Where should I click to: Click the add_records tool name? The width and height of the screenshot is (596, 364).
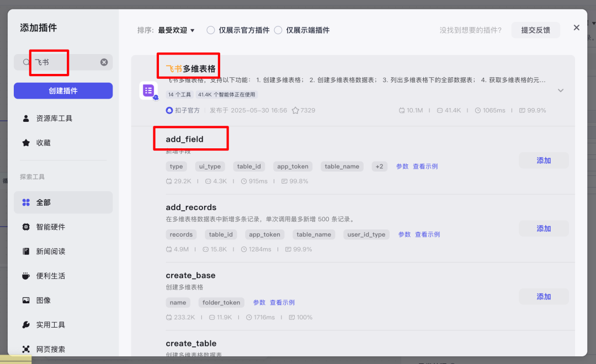191,207
